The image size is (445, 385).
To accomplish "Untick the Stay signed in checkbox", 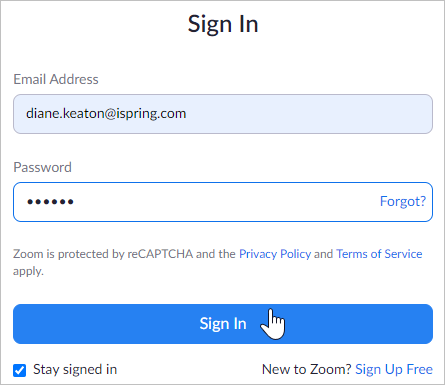I will pyautogui.click(x=20, y=370).
